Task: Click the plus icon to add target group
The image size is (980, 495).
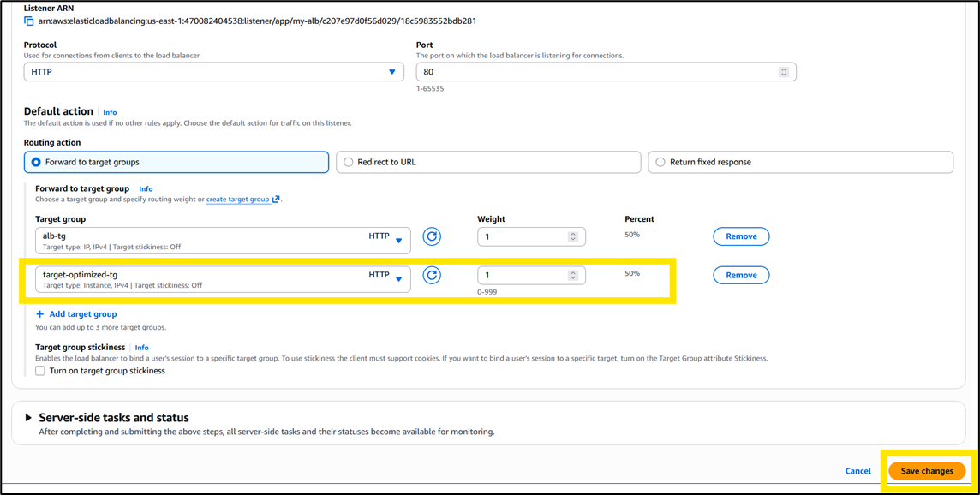Action: pos(40,314)
